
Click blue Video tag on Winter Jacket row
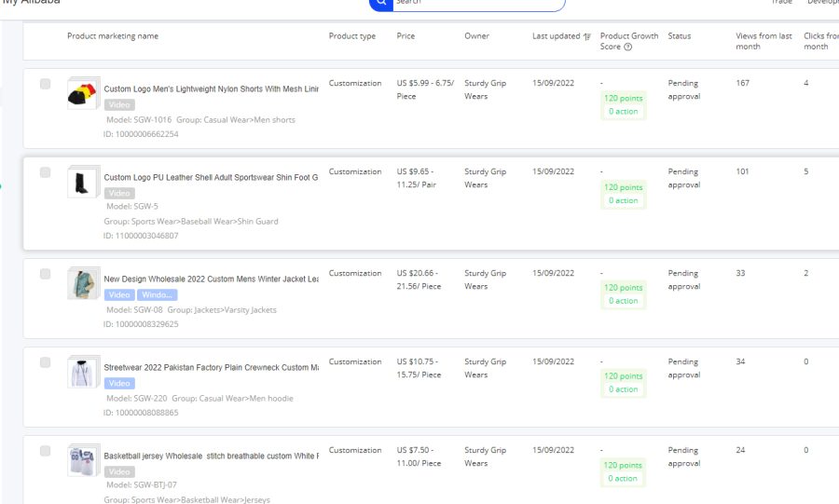click(119, 295)
